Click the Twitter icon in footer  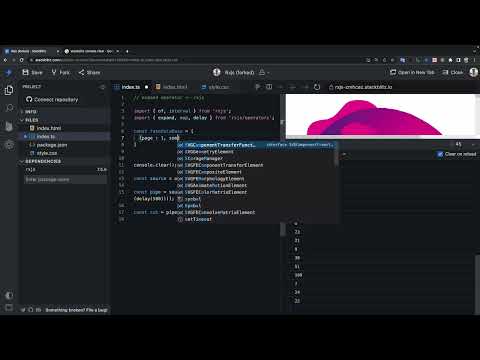tap(23, 310)
